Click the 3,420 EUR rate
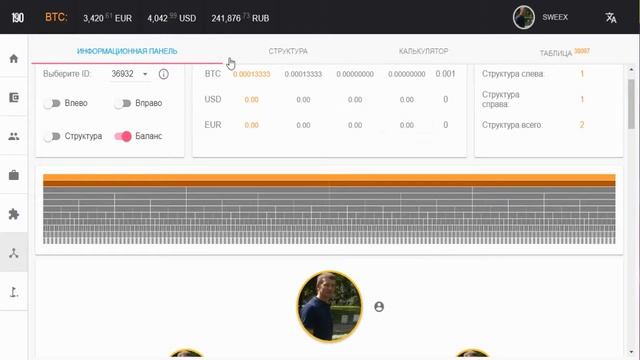The height and width of the screenshot is (360, 640). [x=107, y=18]
